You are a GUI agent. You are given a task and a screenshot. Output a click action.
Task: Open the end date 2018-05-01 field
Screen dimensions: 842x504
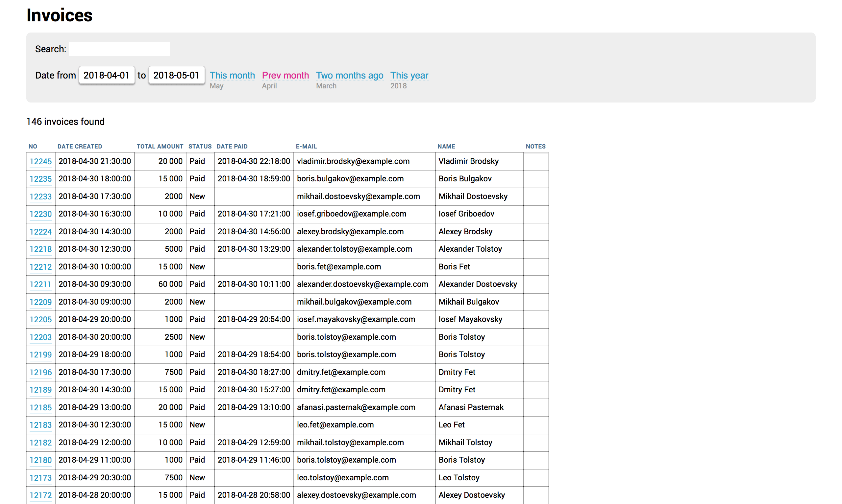click(x=176, y=75)
